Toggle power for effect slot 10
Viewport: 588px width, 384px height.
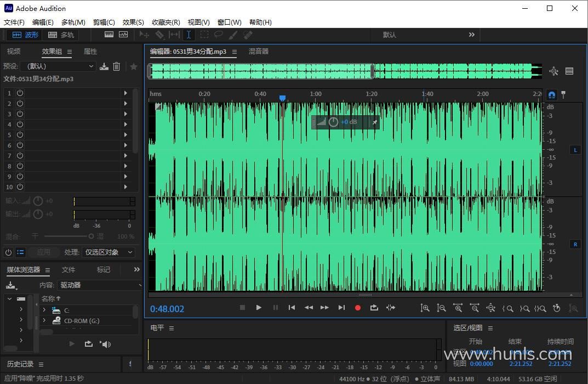tap(20, 187)
